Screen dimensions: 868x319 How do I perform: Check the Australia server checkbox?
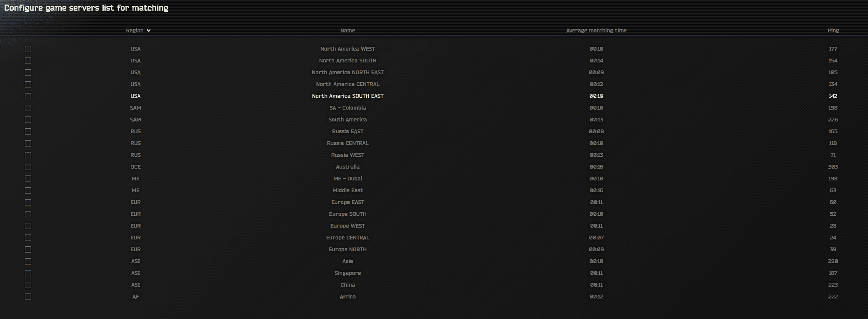28,167
